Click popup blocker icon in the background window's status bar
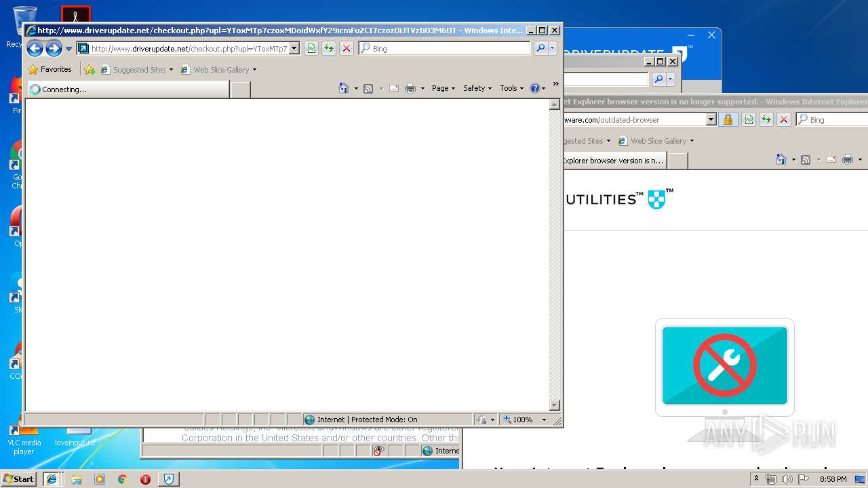This screenshot has width=868, height=488. pos(379,451)
